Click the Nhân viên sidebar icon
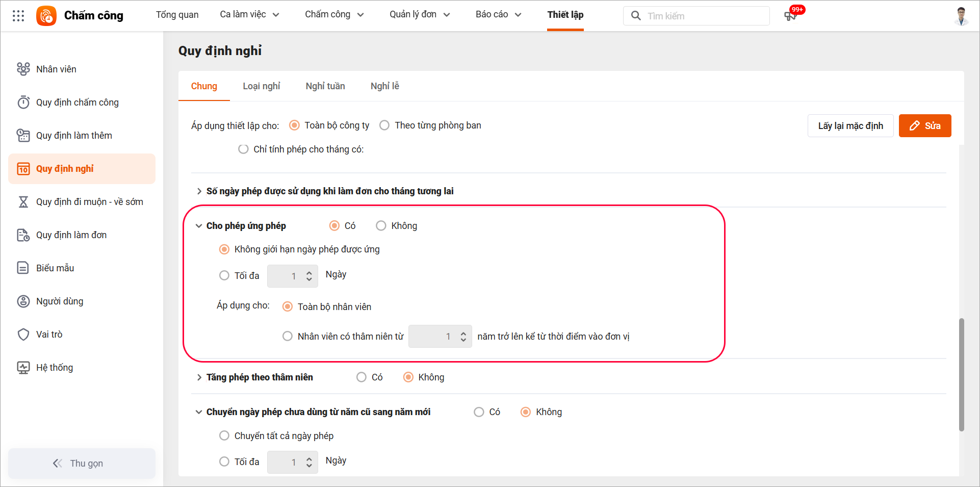Image resolution: width=980 pixels, height=487 pixels. [23, 69]
